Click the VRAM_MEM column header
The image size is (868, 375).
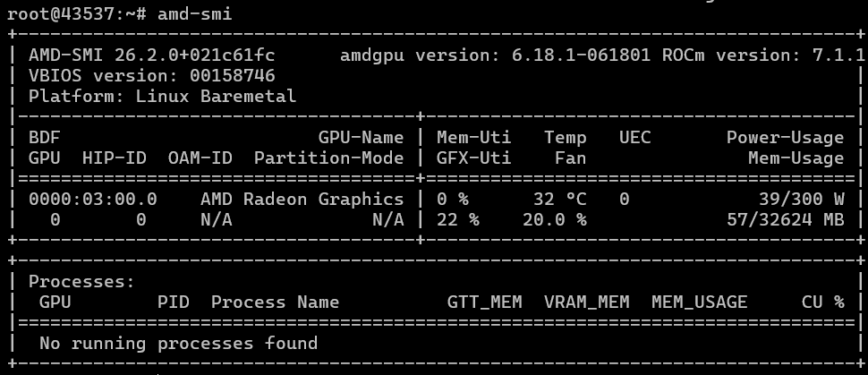click(x=586, y=302)
